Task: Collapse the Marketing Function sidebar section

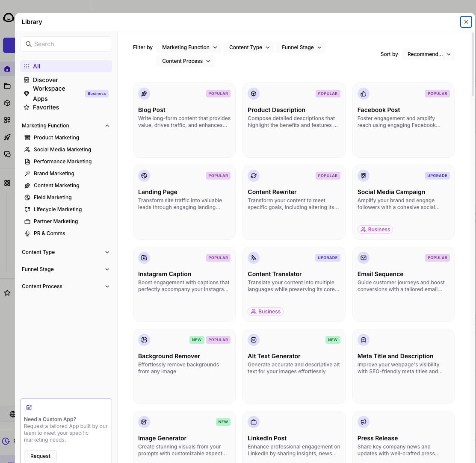Action: (65, 126)
